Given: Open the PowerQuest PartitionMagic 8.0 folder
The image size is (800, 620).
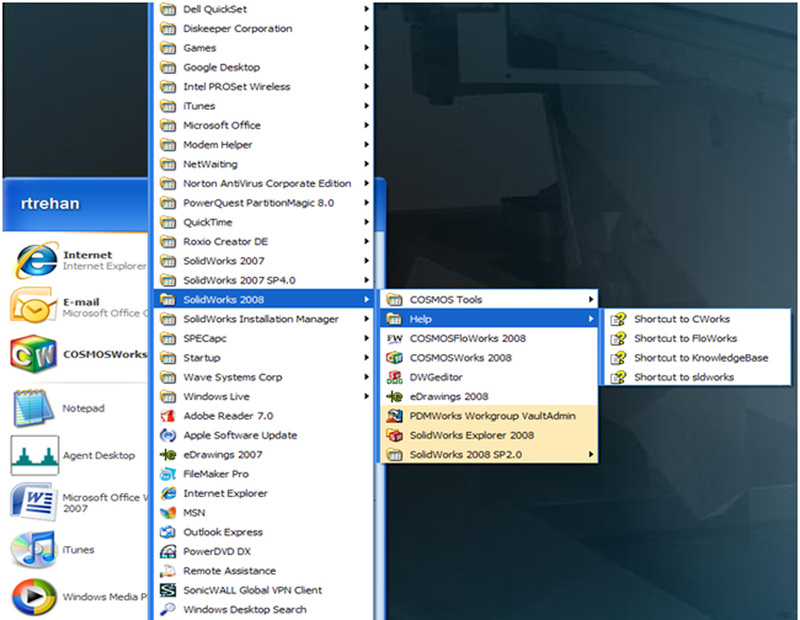Looking at the screenshot, I should point(264,203).
